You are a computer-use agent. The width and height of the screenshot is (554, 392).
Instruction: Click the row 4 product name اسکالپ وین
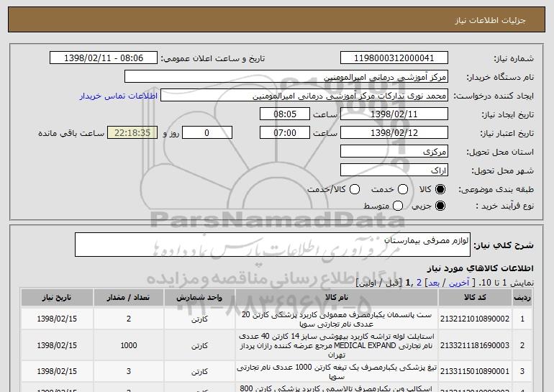[x=337, y=388]
